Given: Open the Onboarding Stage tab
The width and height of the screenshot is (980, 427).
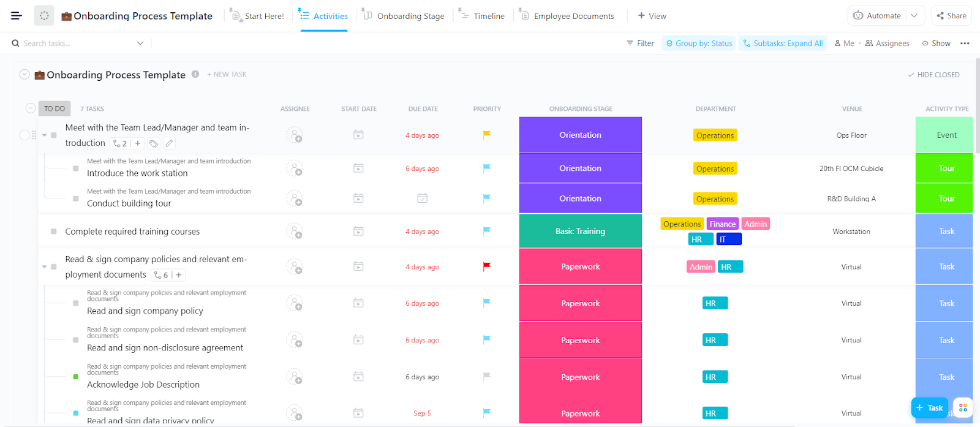Looking at the screenshot, I should point(403,16).
